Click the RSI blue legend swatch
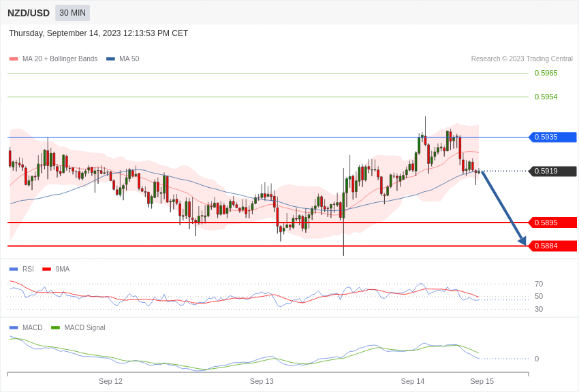Viewport: 579px width, 392px height. click(x=14, y=269)
